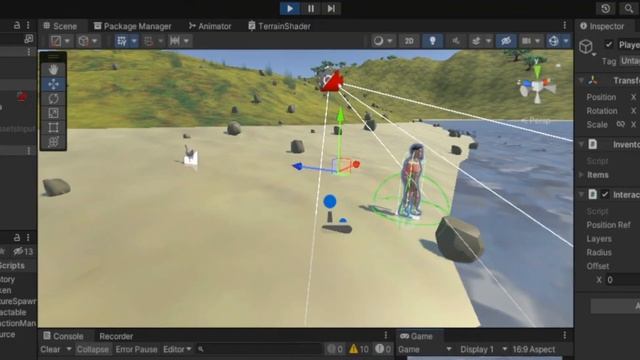
Task: Select the Transform tool
Action: [x=53, y=142]
